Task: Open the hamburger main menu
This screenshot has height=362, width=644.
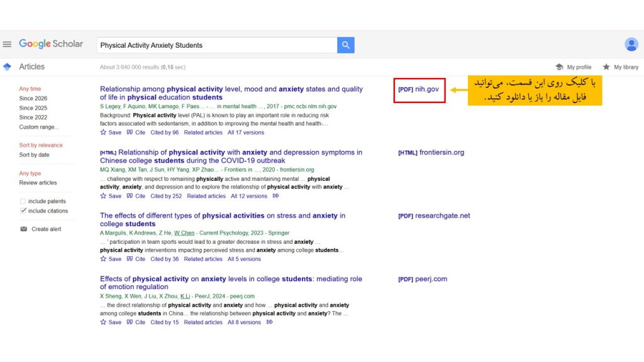Action: click(x=7, y=45)
